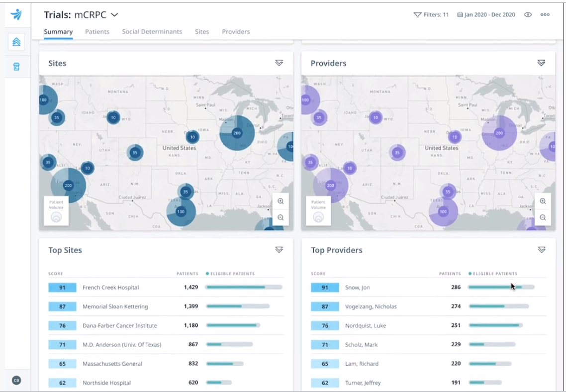Select the 200 cluster near Los Angeles on Sites map
Viewport: 566px width, 392px height.
click(x=68, y=186)
